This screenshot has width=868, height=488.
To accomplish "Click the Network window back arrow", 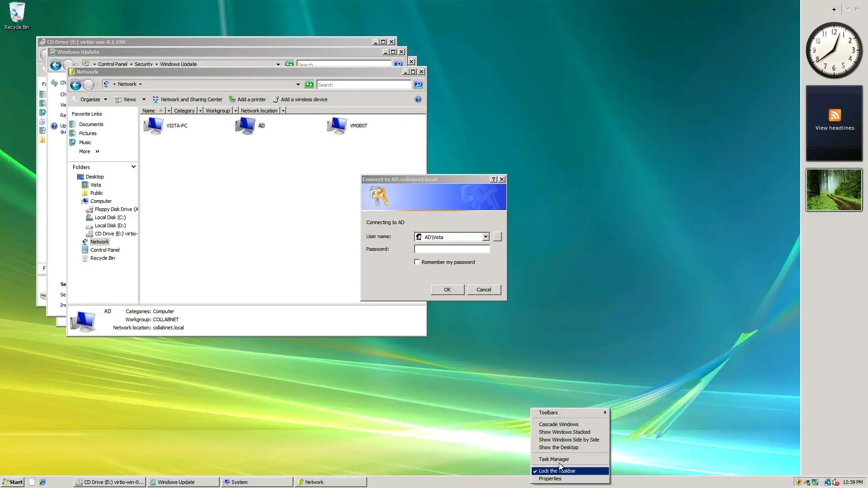I will coord(75,84).
